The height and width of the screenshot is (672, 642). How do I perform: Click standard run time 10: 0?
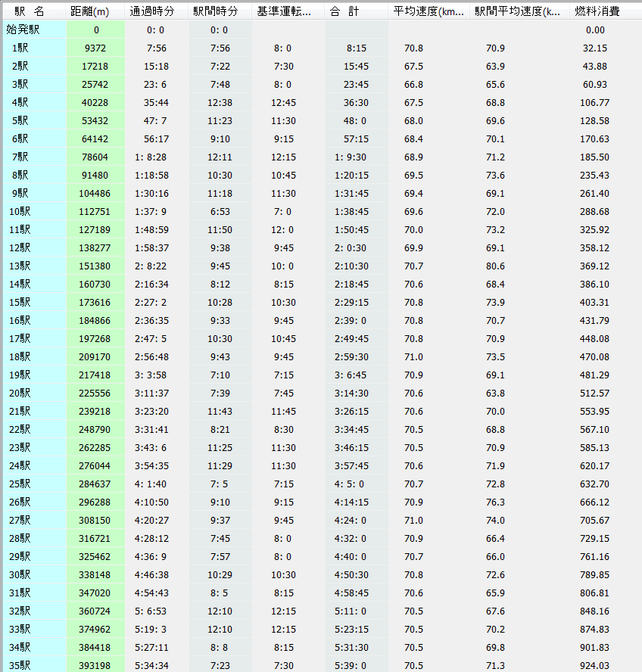tap(282, 266)
